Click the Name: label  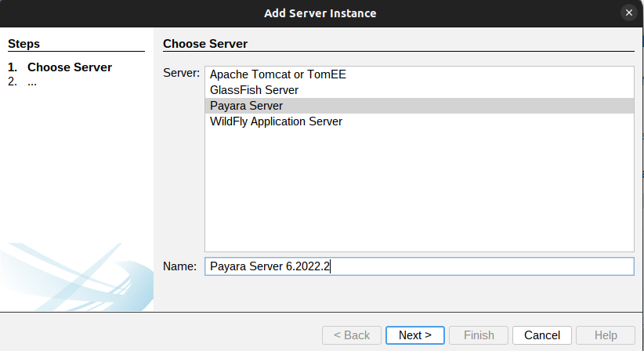tap(179, 266)
